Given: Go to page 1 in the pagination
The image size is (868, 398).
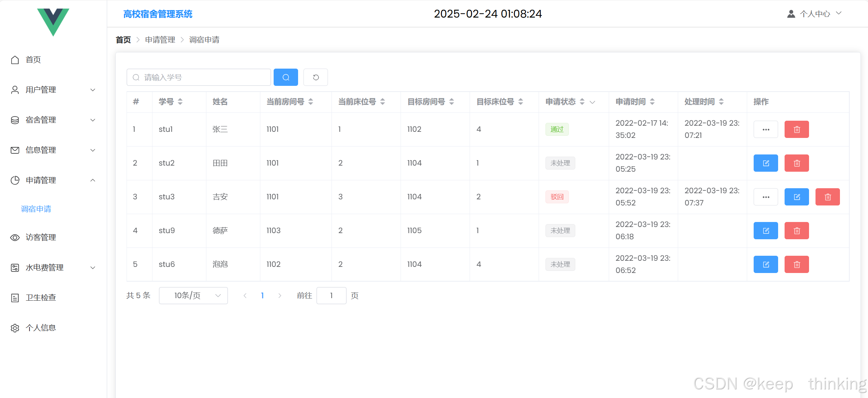Looking at the screenshot, I should [x=262, y=296].
